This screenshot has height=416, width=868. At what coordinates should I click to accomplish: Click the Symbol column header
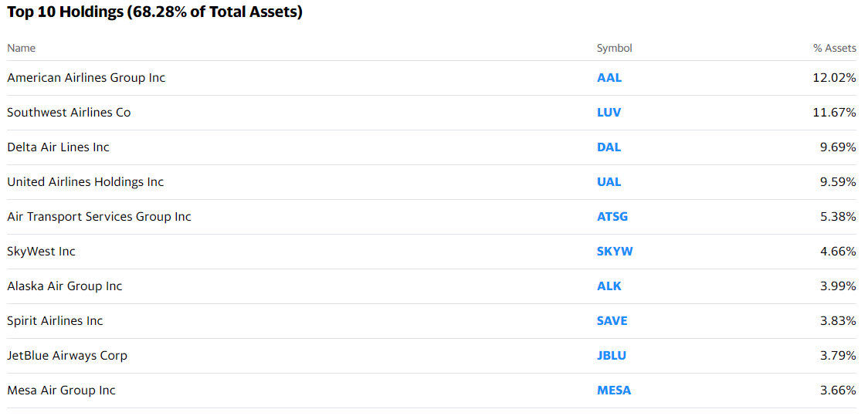coord(614,49)
